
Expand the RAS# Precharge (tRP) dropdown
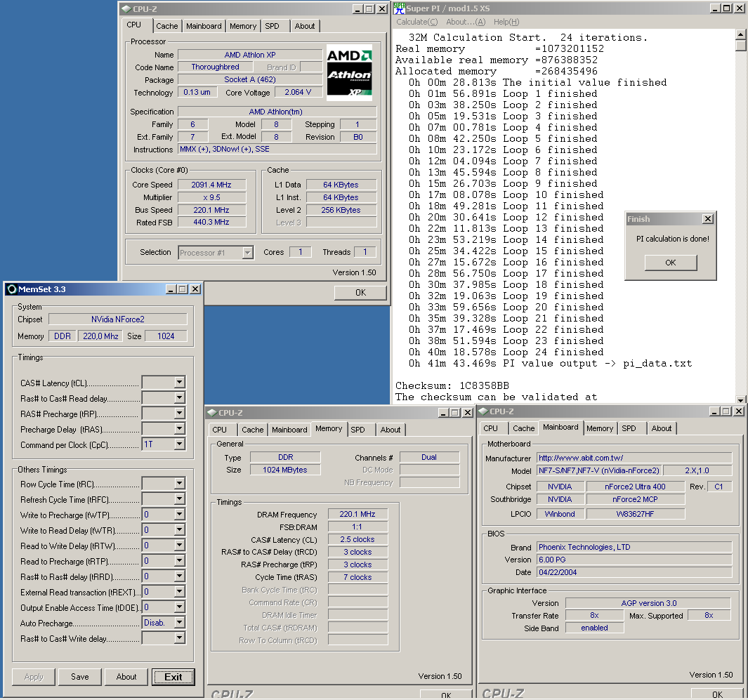(x=179, y=414)
